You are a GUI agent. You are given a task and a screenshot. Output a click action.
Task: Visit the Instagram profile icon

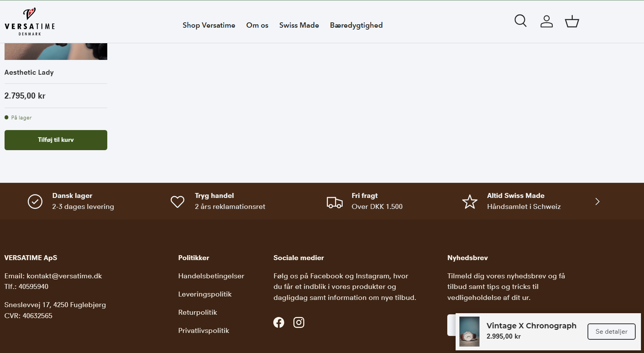tap(299, 322)
